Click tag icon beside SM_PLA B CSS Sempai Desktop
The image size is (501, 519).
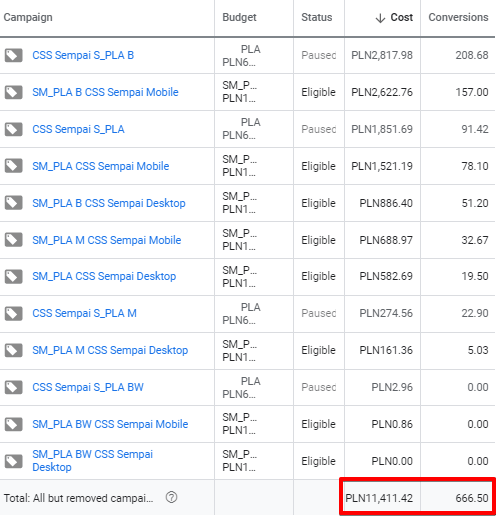(14, 203)
